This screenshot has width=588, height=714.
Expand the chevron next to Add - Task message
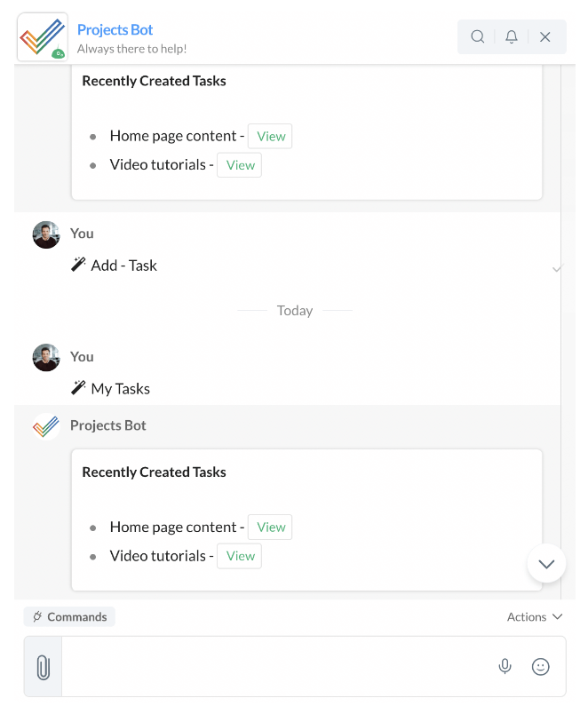point(557,267)
